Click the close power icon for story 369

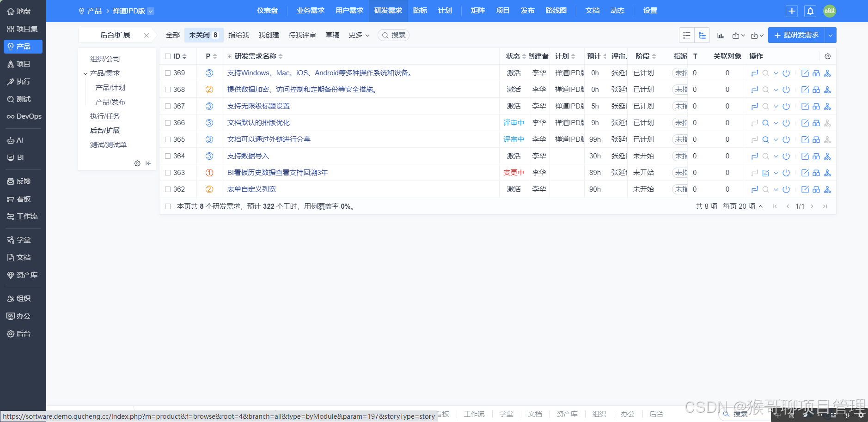(x=786, y=73)
